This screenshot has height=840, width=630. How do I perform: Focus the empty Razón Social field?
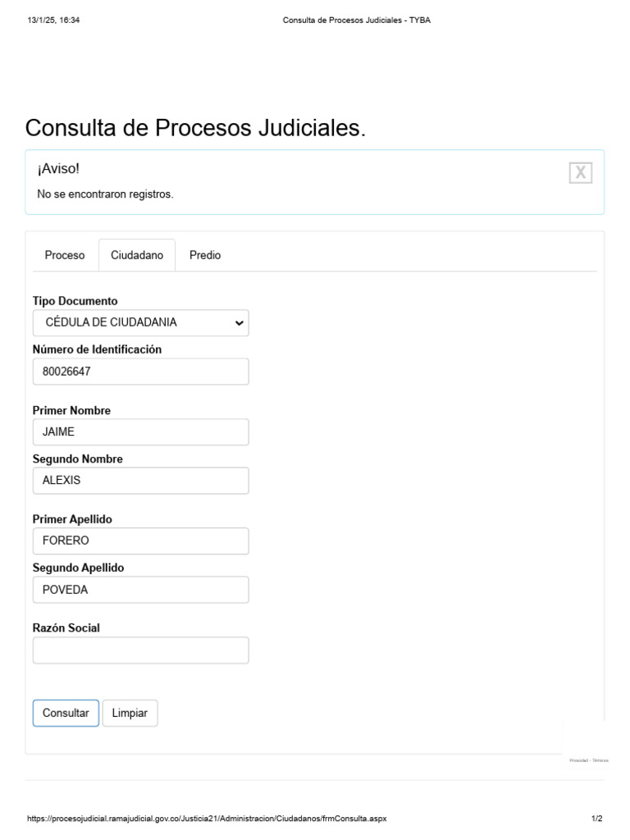(140, 651)
